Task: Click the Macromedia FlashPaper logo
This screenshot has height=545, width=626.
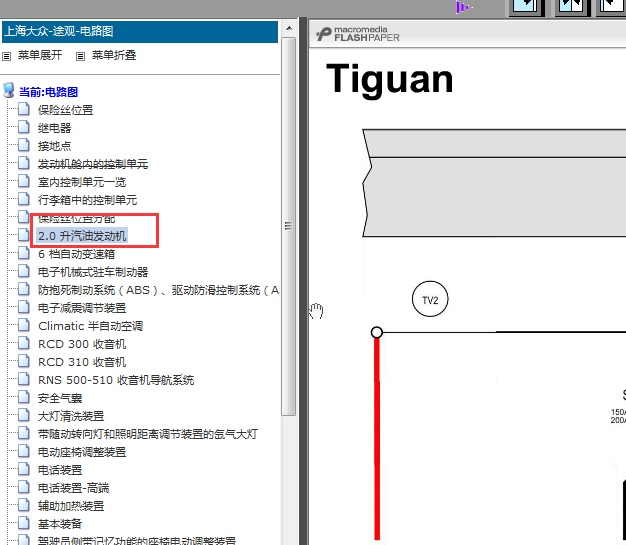Action: point(358,34)
